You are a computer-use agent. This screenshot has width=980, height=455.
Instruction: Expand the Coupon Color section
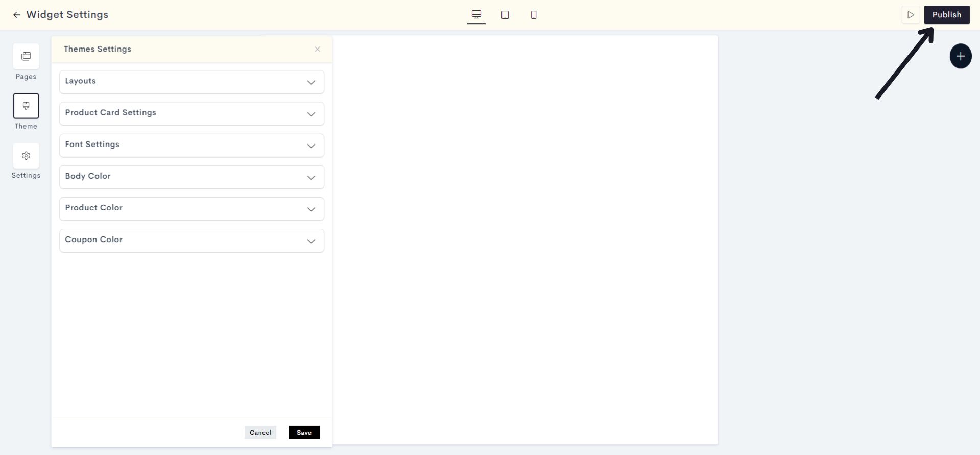[x=192, y=240]
